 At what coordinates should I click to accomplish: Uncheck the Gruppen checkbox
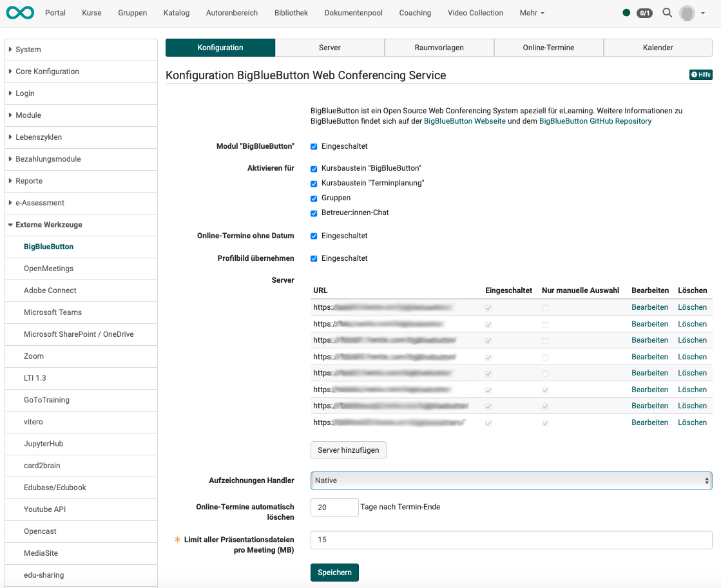pyautogui.click(x=314, y=198)
